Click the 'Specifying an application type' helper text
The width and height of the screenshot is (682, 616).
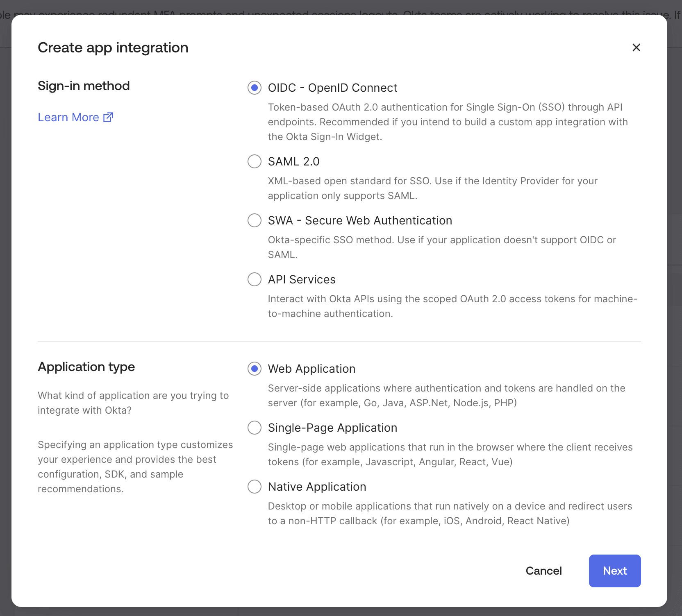coord(135,467)
